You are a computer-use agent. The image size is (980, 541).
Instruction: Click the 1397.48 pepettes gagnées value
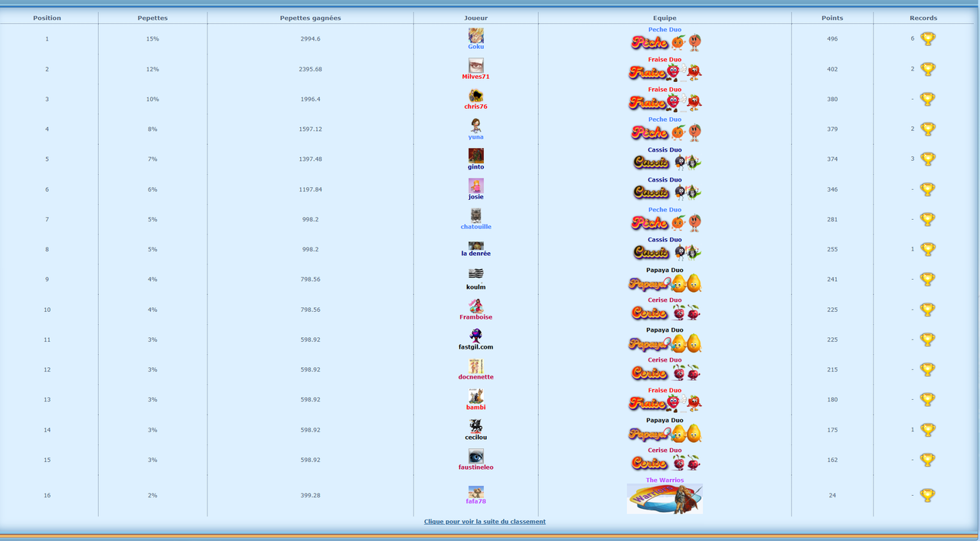(x=310, y=159)
